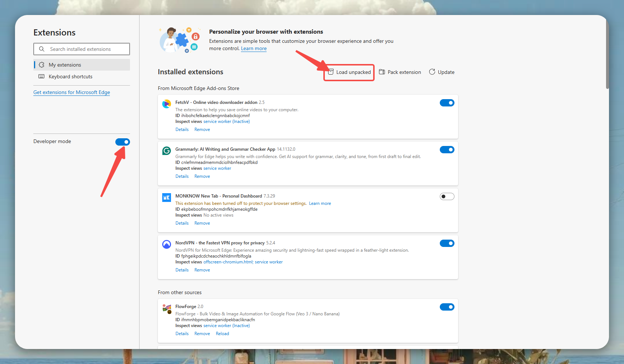Click the Grammarly extension logo

coord(167,151)
